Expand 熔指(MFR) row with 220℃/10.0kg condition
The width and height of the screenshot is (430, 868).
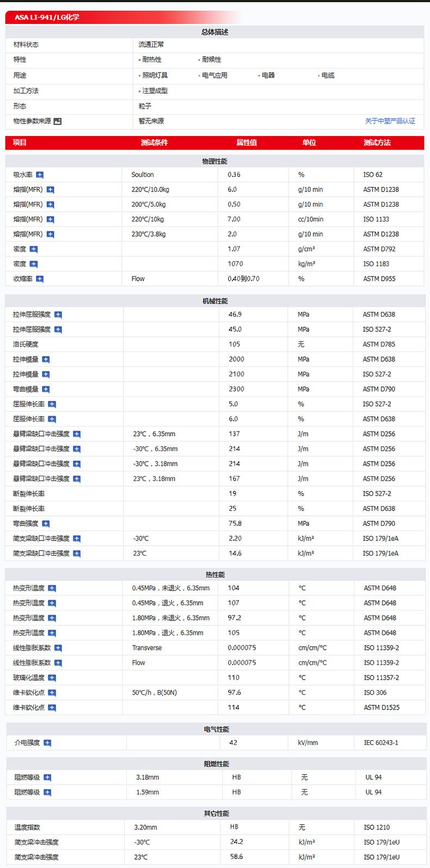point(50,190)
